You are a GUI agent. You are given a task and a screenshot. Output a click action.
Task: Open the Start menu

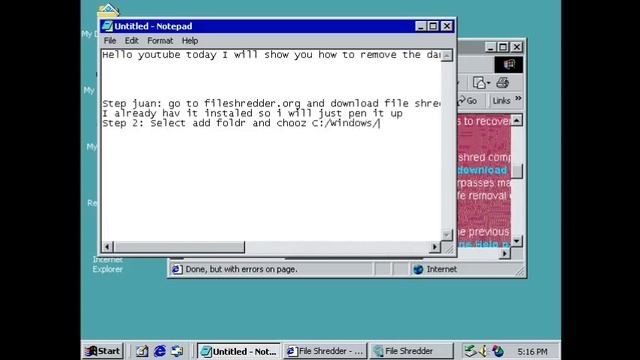pos(102,351)
